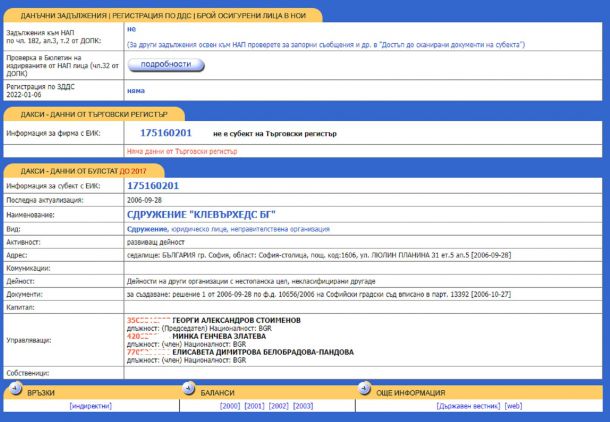Click the Сдружение type link
This screenshot has width=610, height=422.
pos(147,229)
